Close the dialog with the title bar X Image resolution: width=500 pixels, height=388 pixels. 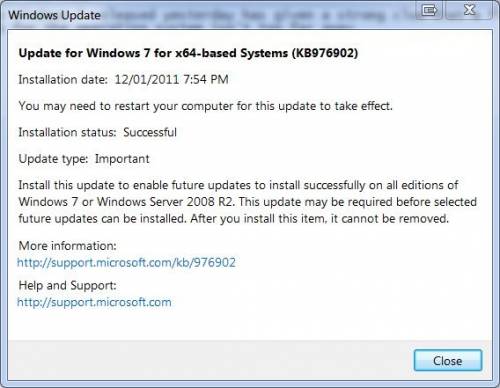pos(470,10)
